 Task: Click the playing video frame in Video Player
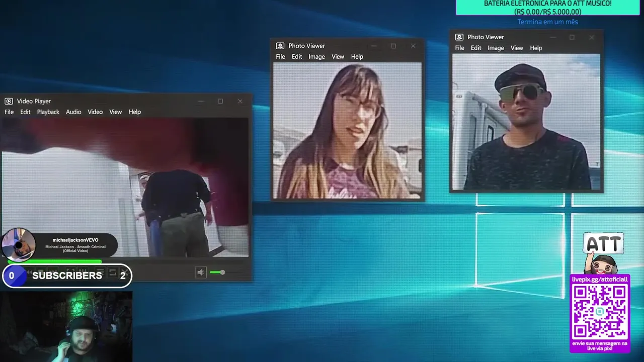125,187
